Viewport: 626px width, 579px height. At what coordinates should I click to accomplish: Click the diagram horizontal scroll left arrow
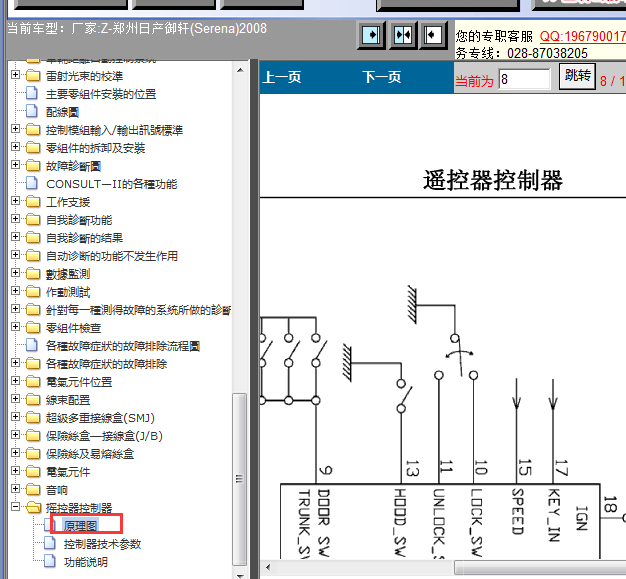coord(268,567)
